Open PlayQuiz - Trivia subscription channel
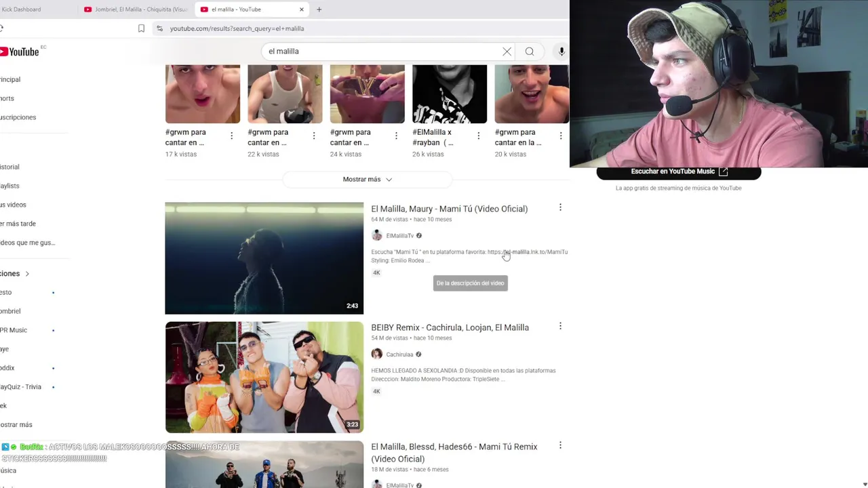Image resolution: width=868 pixels, height=488 pixels. (20, 387)
